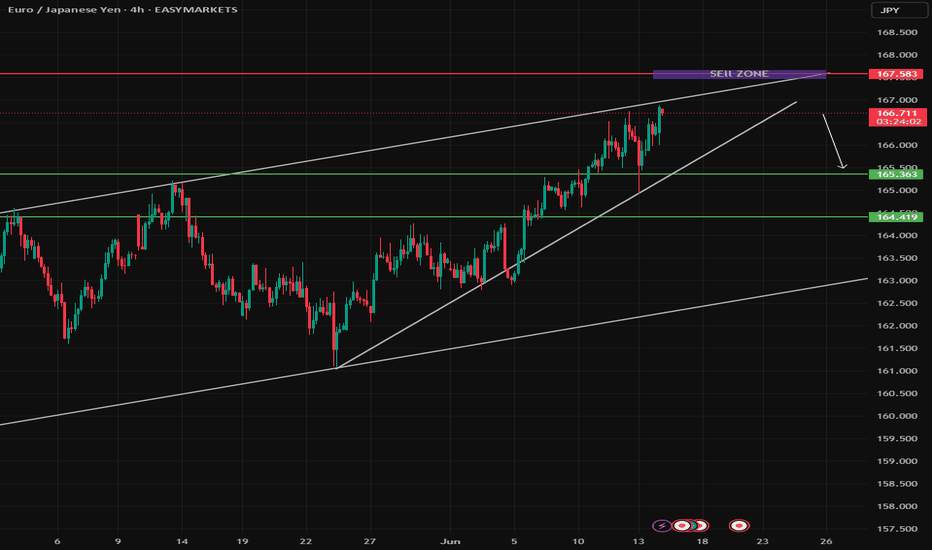Click the 160.000 price axis label

pyautogui.click(x=896, y=416)
